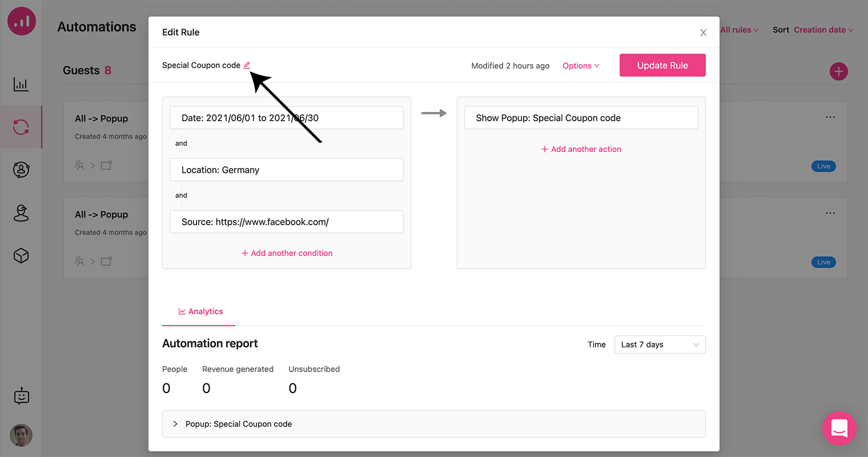This screenshot has width=868, height=457.
Task: Click Add another action
Action: (x=581, y=149)
